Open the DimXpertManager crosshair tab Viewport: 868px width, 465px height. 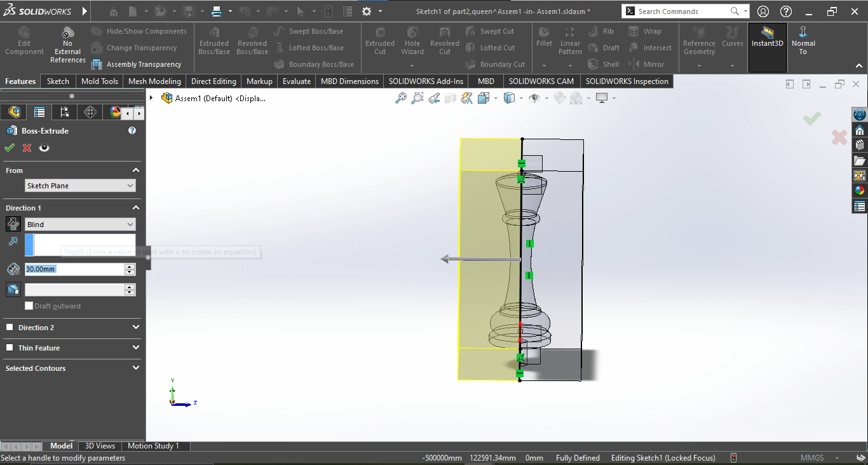90,112
